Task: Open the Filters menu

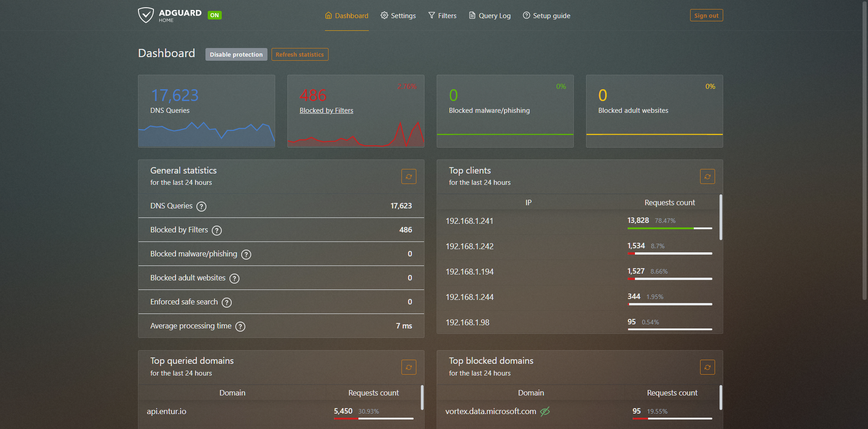Action: click(442, 16)
